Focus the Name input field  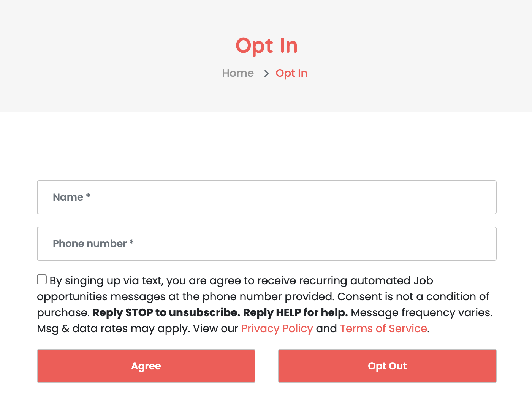(267, 197)
